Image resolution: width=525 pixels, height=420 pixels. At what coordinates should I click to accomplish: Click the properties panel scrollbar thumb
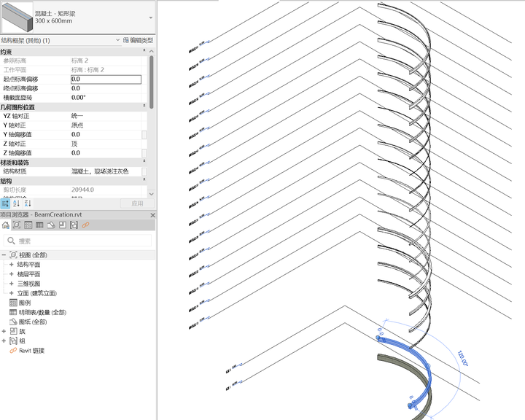click(x=152, y=82)
